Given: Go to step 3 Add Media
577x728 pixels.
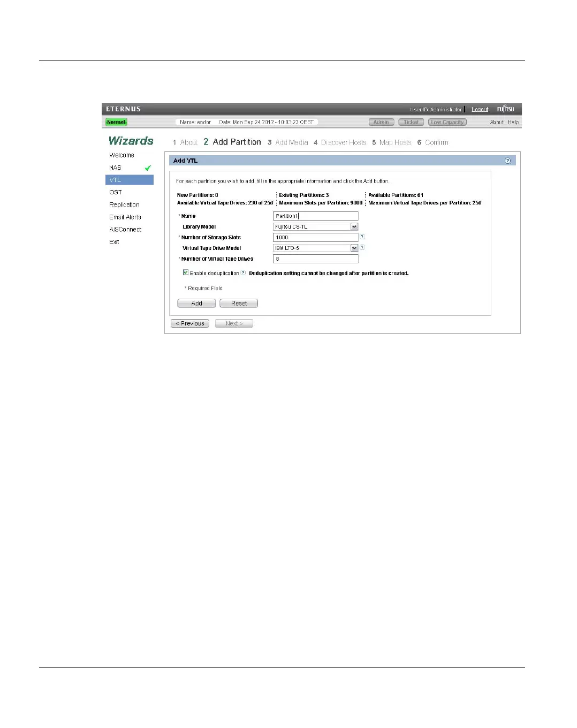Looking at the screenshot, I should point(288,142).
